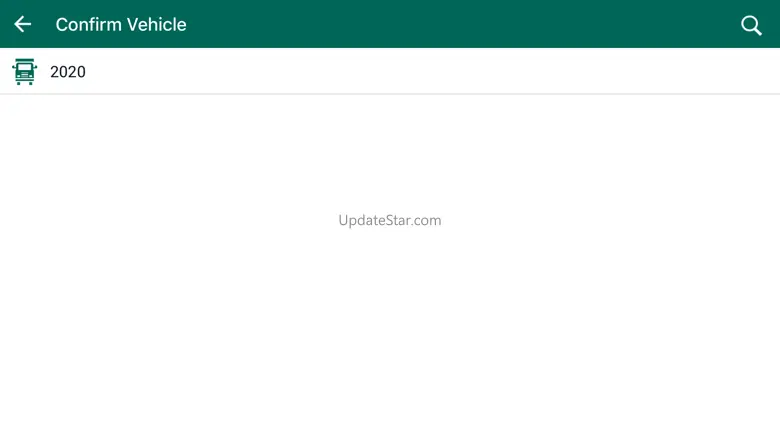Tap the truck icon next to 2020
This screenshot has width=780, height=439.
(24, 72)
